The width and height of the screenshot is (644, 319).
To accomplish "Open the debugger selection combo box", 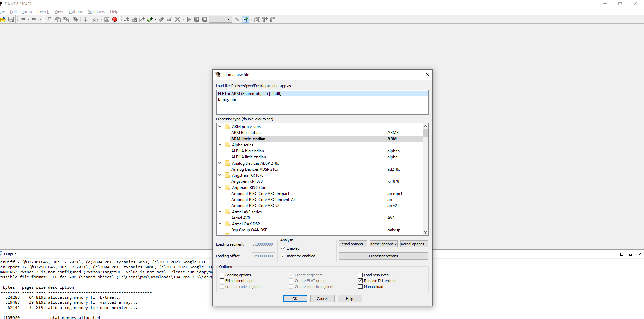I will point(220,19).
